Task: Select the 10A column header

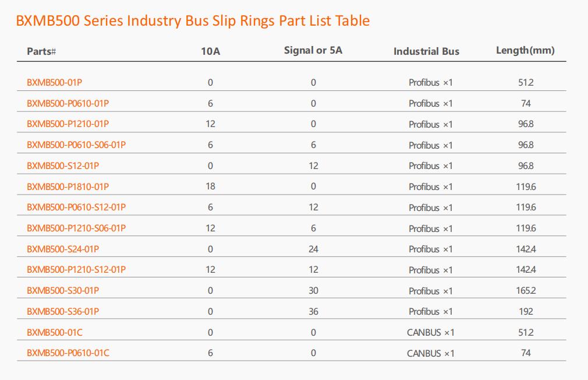Action: point(210,51)
